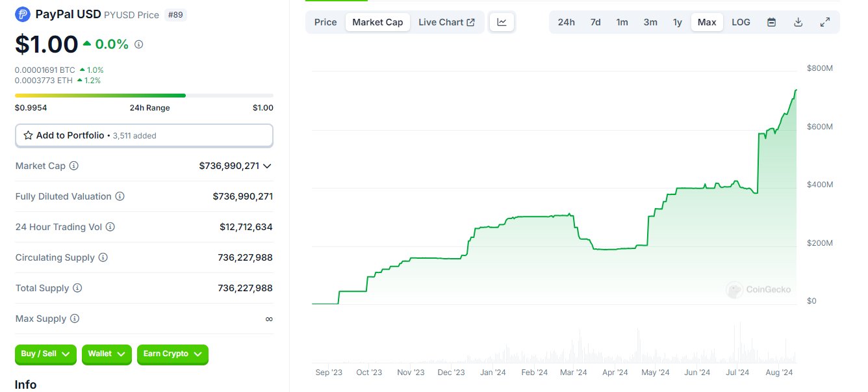Add PayPal USD to Portfolio
868x392 pixels.
pos(144,135)
